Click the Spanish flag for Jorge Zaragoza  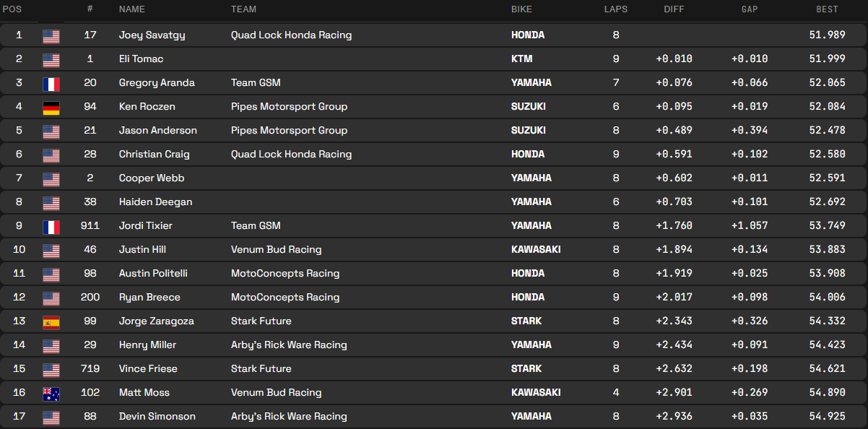pyautogui.click(x=51, y=321)
